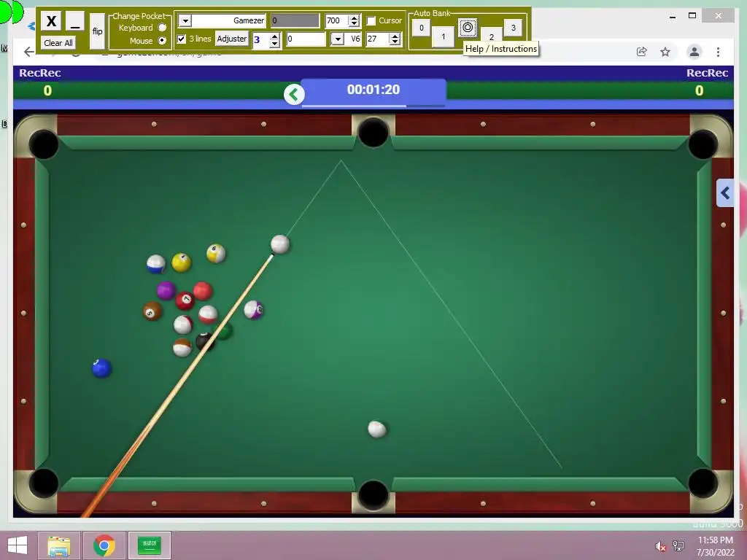Decrease the 700 value with down arrow
Image resolution: width=747 pixels, height=560 pixels.
coord(354,24)
